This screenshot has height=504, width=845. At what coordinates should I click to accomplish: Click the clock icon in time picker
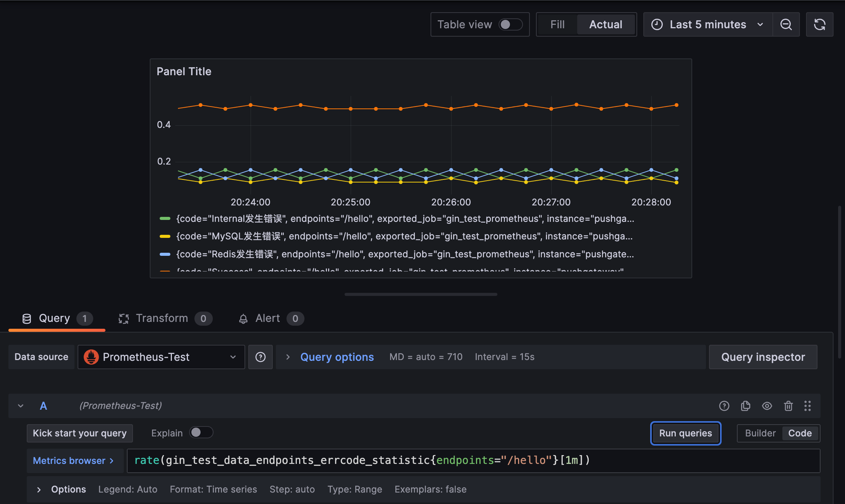click(657, 24)
